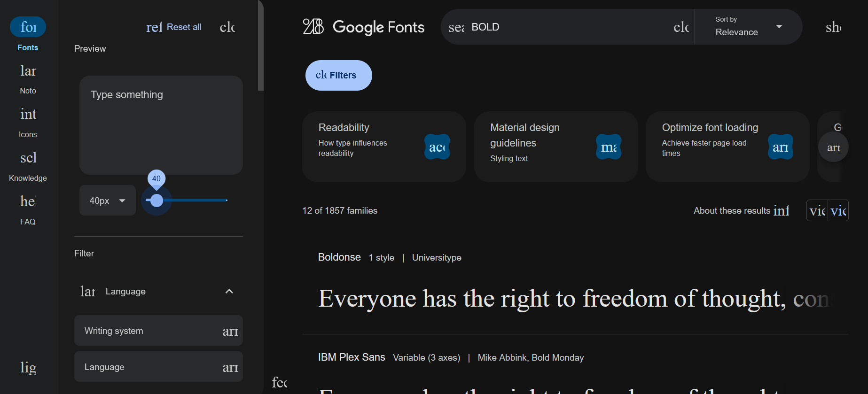Collapse the Language filter section
The image size is (868, 394).
coord(229,291)
